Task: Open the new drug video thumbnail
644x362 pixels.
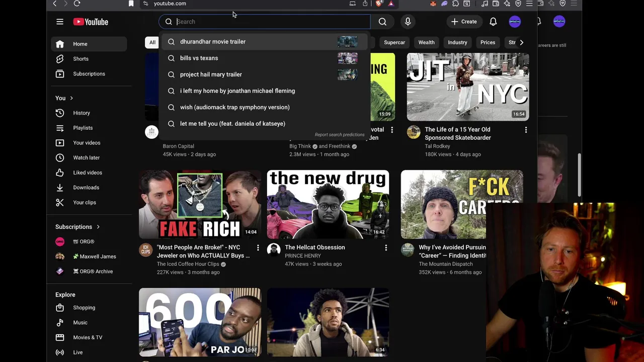Action: [x=328, y=204]
